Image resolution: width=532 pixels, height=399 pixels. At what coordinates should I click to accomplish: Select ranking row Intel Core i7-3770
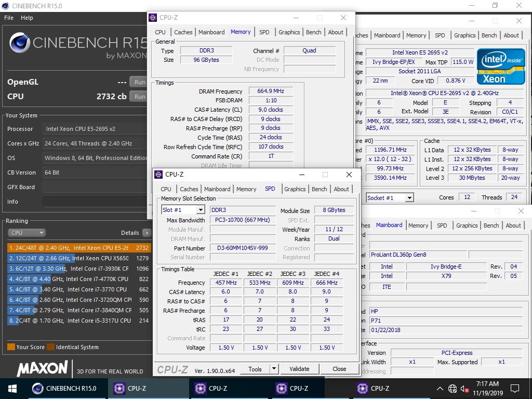78,289
